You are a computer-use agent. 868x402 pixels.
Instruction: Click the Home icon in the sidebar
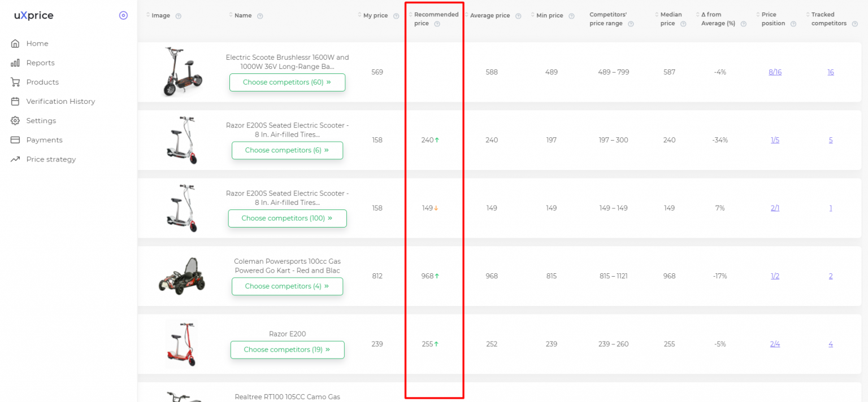click(16, 43)
